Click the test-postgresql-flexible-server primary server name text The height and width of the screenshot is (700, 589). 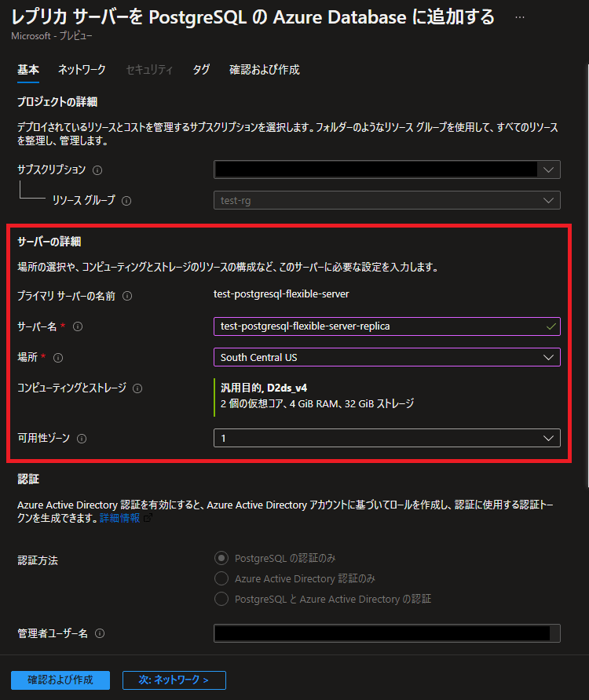pyautogui.click(x=281, y=294)
